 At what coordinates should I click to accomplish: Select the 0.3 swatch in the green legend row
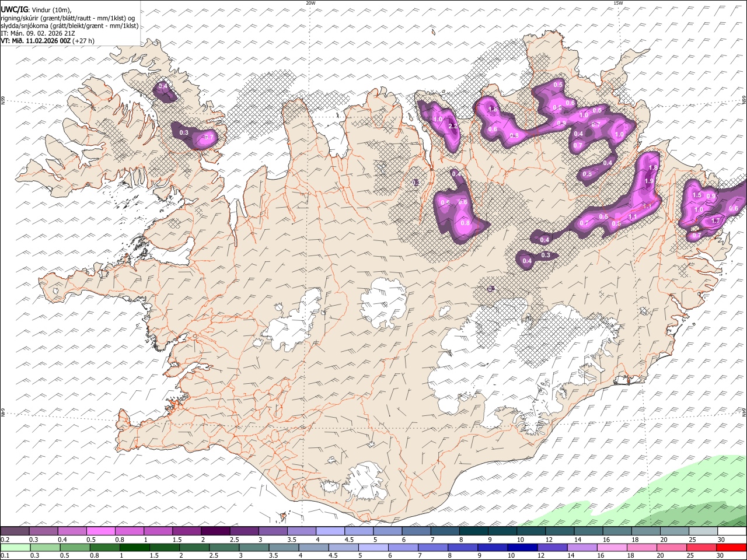pyautogui.click(x=45, y=547)
